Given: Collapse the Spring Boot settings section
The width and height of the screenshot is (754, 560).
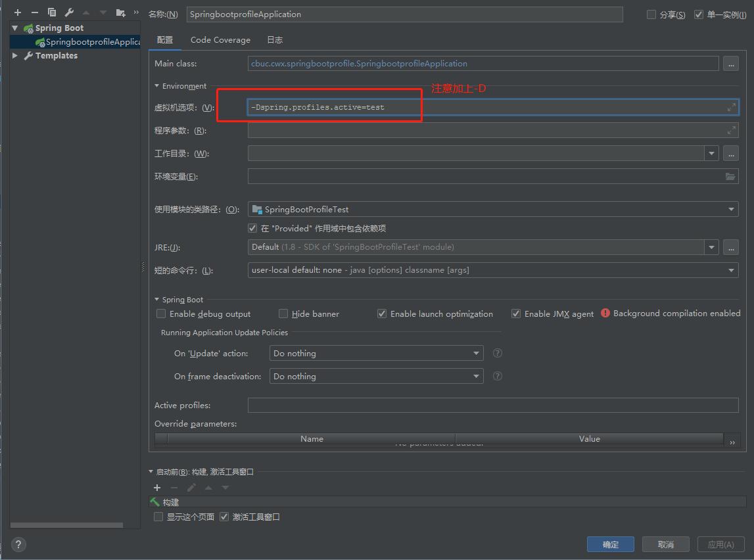Looking at the screenshot, I should click(x=156, y=299).
